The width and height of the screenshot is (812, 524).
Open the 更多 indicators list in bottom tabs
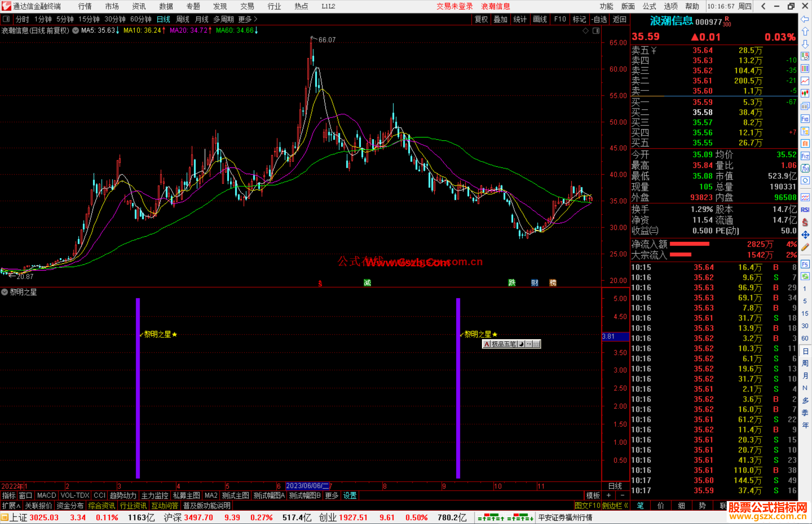pyautogui.click(x=332, y=495)
